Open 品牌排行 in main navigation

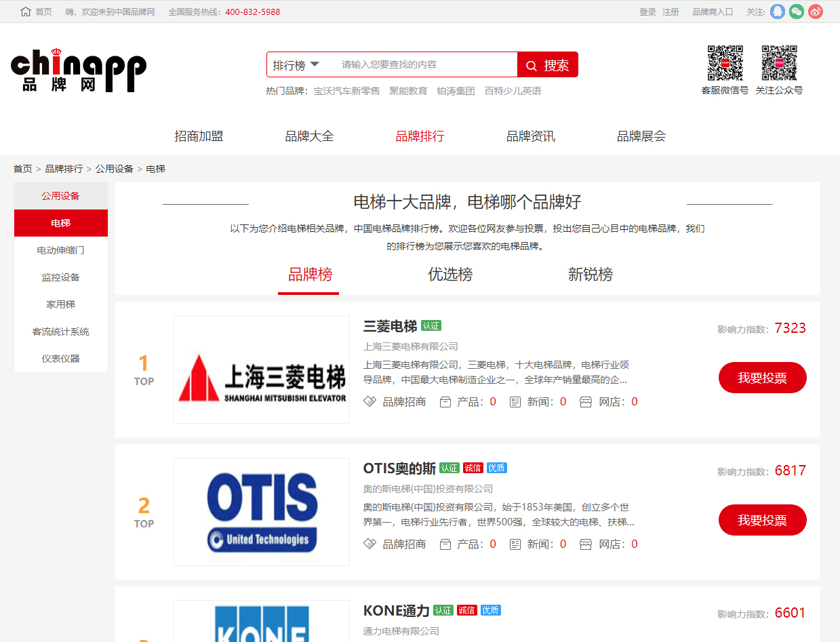point(420,136)
